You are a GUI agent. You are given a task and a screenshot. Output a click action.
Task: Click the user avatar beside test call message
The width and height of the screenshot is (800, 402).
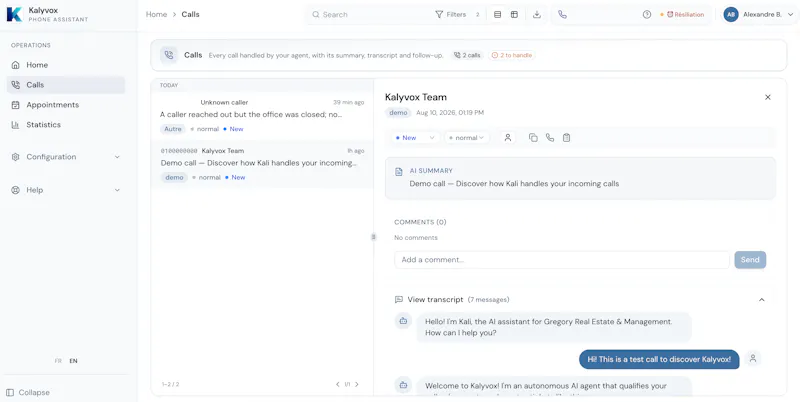753,359
